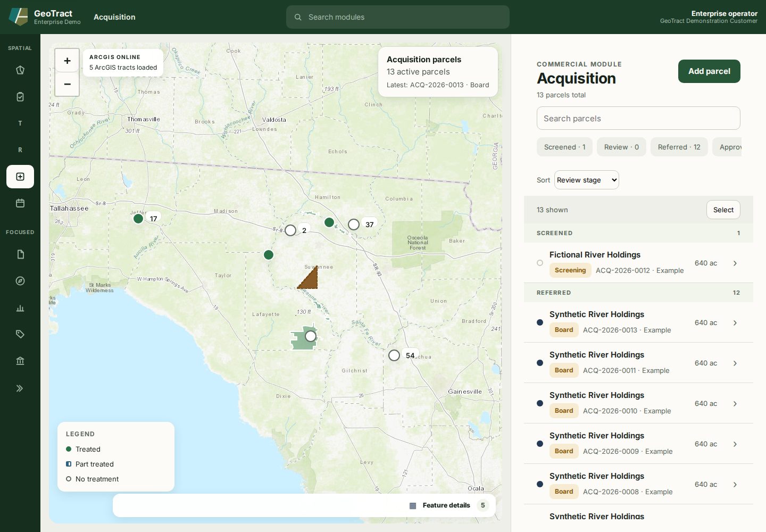The height and width of the screenshot is (532, 766).
Task: Open the price tag sidebar icon
Action: tap(20, 334)
